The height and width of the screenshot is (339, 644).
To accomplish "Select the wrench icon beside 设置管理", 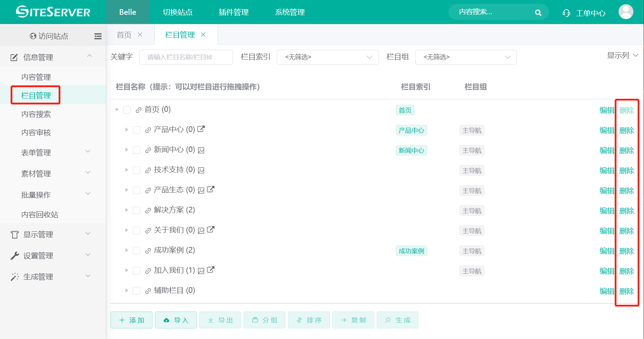I will click(14, 255).
